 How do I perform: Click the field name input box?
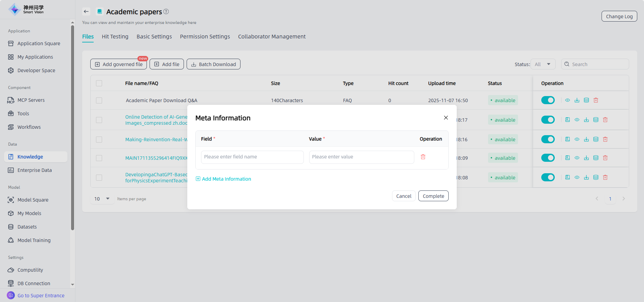point(252,157)
